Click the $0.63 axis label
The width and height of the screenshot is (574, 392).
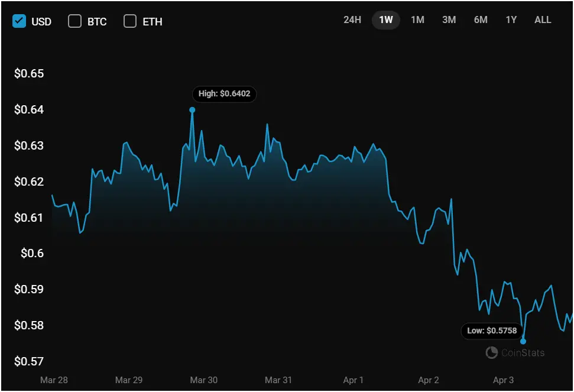(x=29, y=145)
